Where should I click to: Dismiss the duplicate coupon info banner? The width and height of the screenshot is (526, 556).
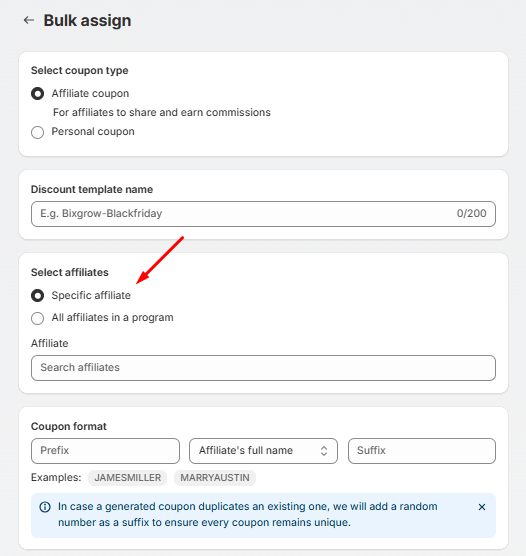click(482, 507)
